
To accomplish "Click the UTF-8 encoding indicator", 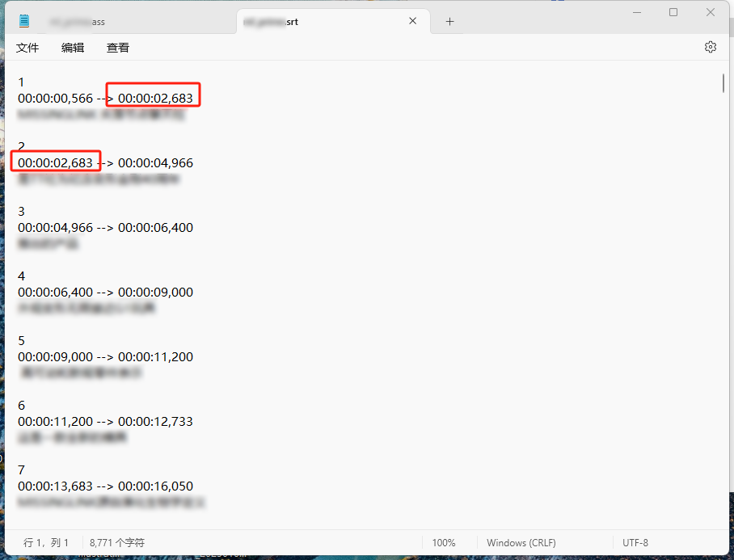I will [x=635, y=542].
